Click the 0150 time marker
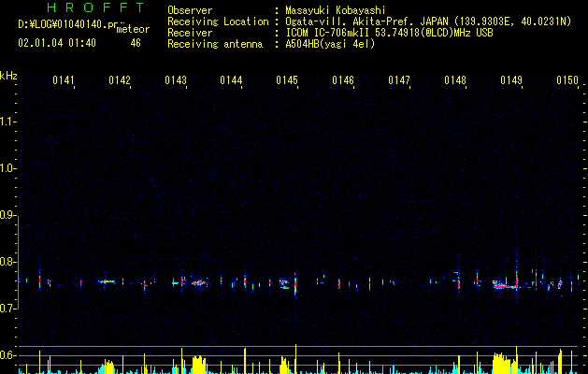The image size is (588, 374). 567,80
